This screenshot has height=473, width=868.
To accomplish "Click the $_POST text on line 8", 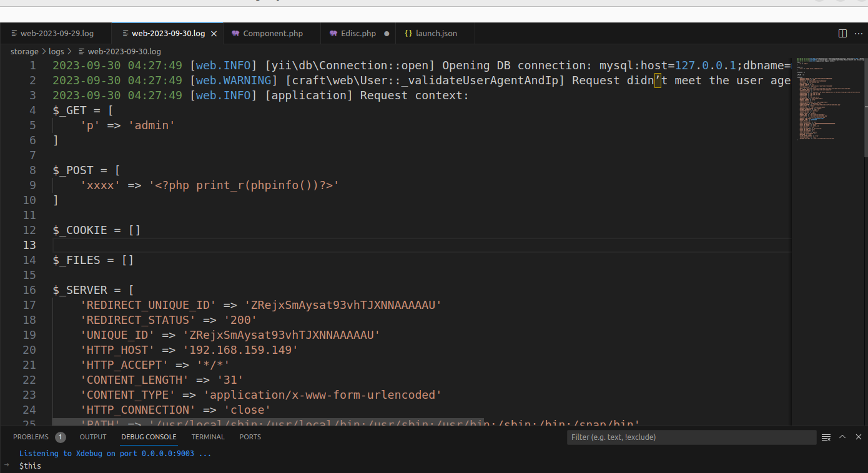I will 73,170.
